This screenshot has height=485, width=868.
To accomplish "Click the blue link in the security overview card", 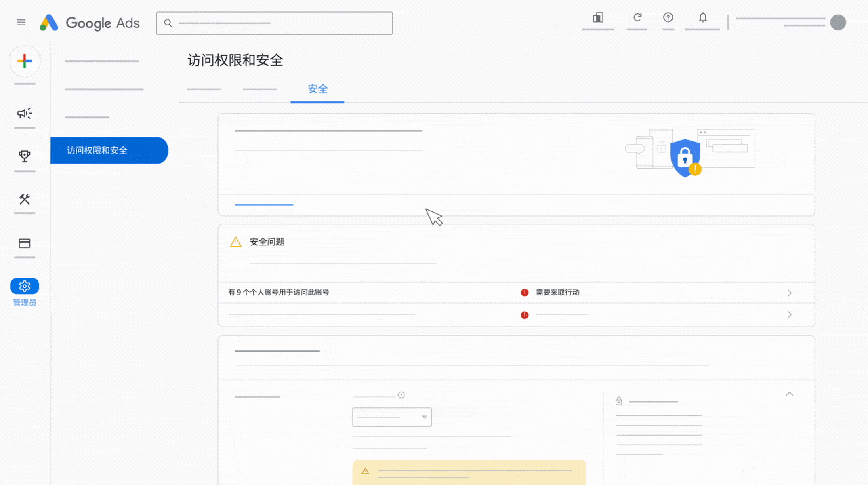I will click(264, 205).
